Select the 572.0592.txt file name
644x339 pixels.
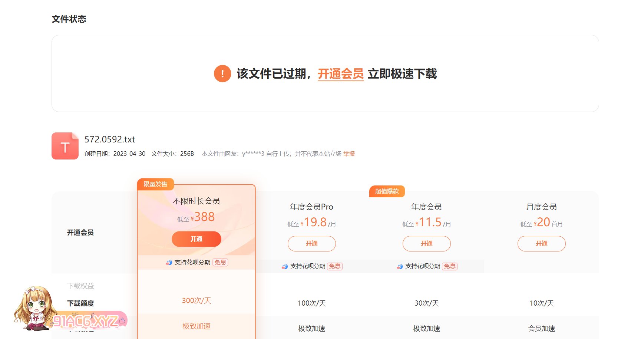[x=110, y=139]
